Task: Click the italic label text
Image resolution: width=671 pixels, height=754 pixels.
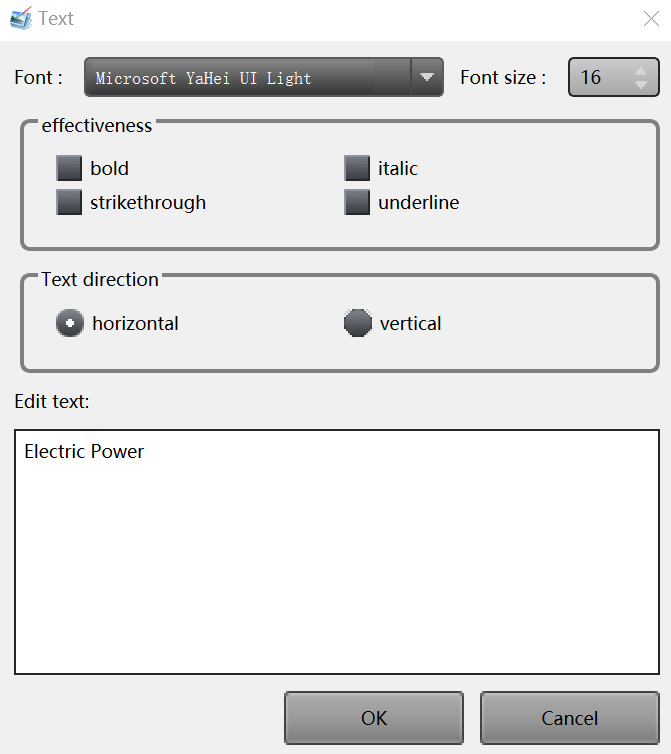Action: click(x=398, y=168)
